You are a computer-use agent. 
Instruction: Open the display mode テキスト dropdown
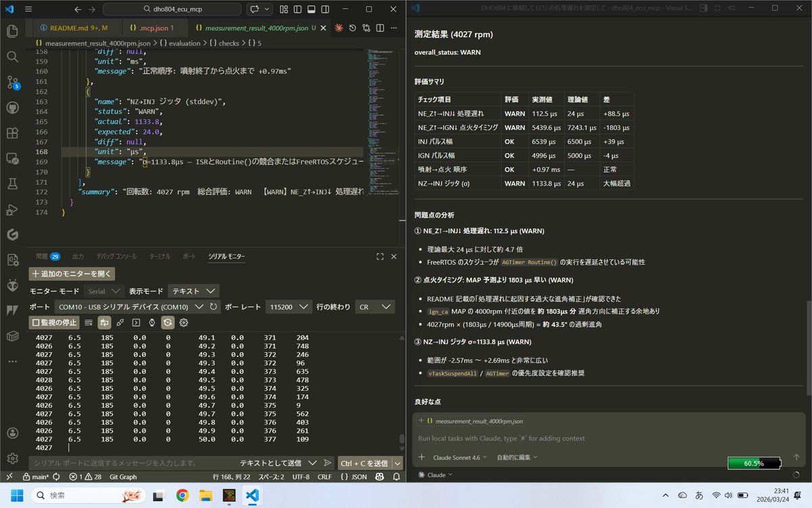pos(194,291)
